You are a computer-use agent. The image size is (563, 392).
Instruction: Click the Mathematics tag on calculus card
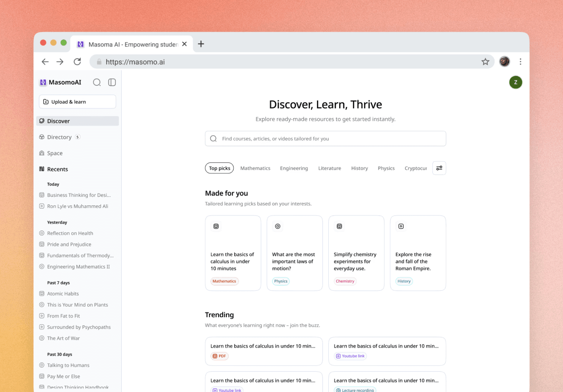(224, 281)
